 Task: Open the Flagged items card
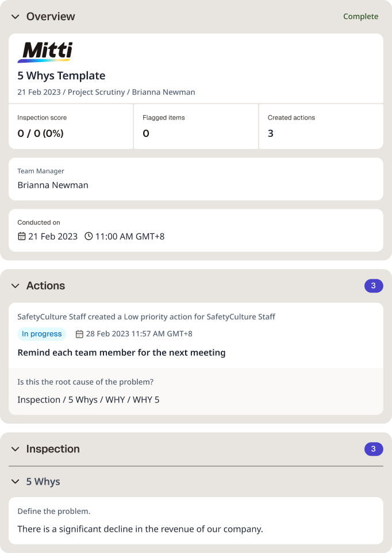pyautogui.click(x=196, y=126)
